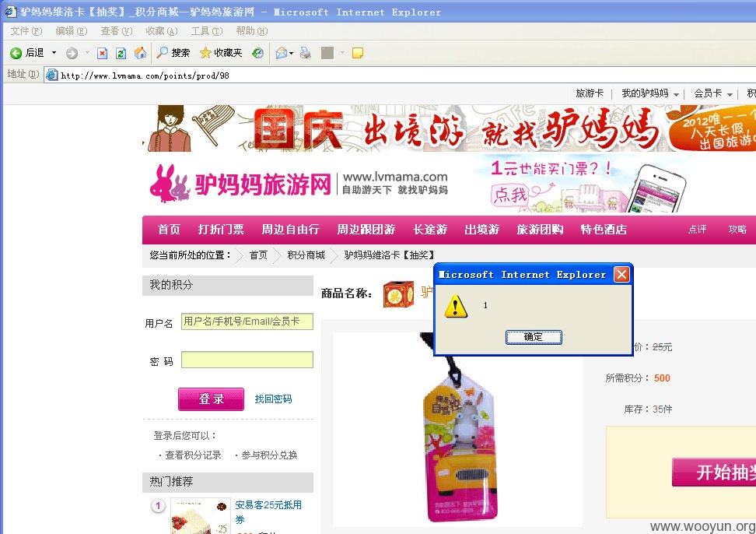756x534 pixels.
Task: Click the 找回密码 link
Action: click(273, 399)
